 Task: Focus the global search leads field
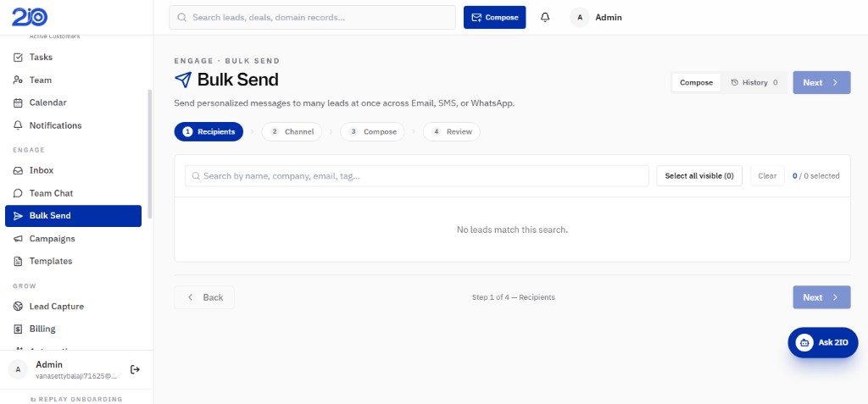point(312,18)
